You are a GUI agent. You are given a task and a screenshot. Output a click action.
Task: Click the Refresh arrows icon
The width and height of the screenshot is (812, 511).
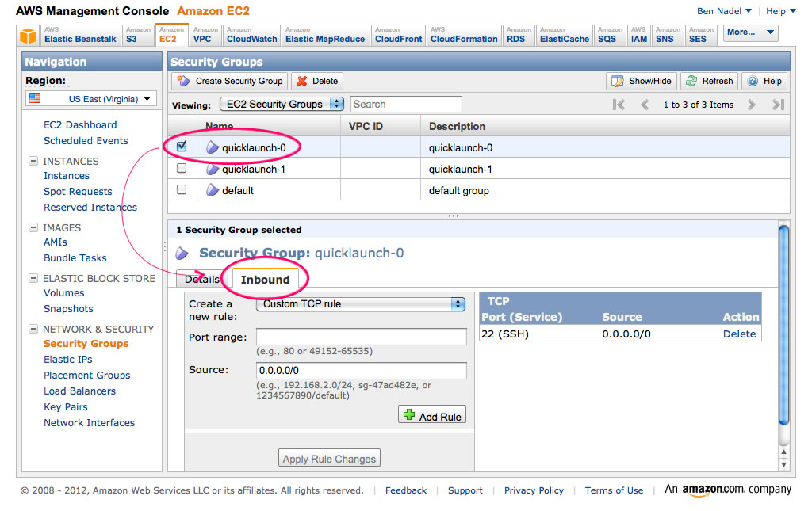pos(691,81)
